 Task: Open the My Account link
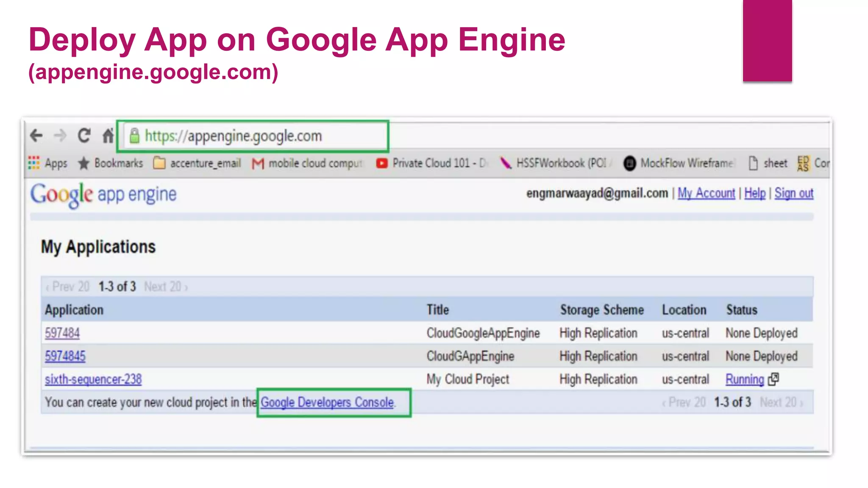[706, 193]
